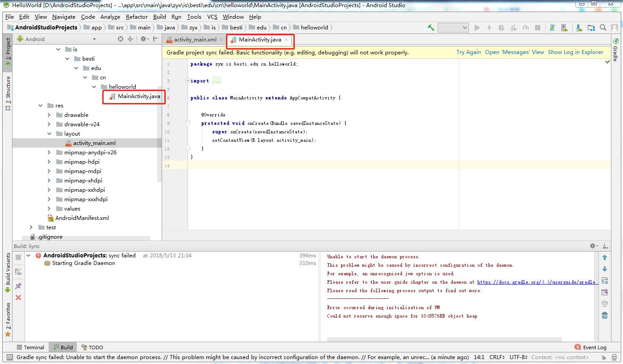The image size is (623, 364).
Task: Click the Search Everywhere magnifier icon
Action: click(x=603, y=28)
